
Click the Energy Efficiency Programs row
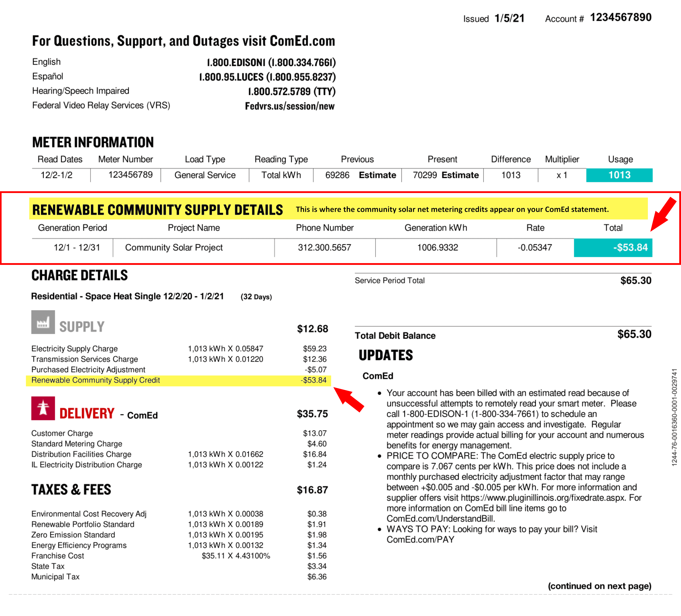(179, 545)
